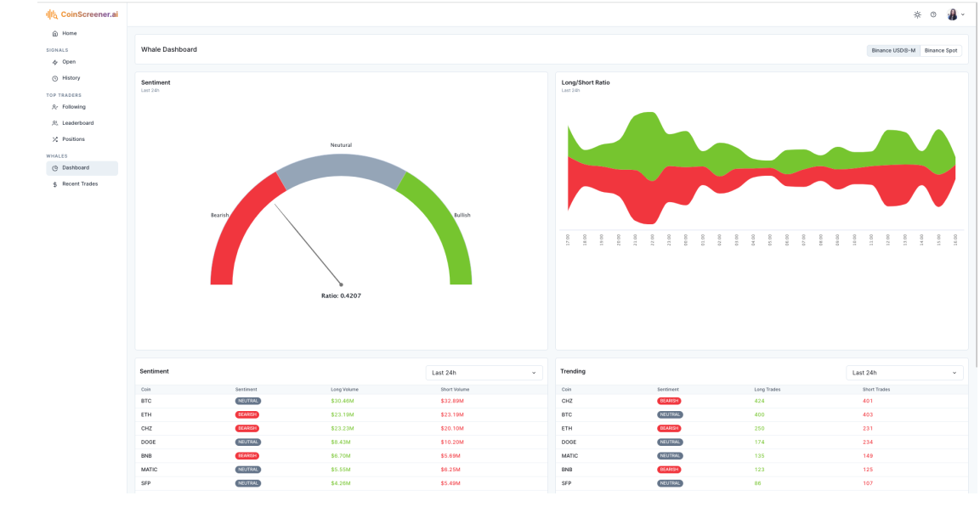Click the NEUTRAL badge for BTC in Sentiment table

[x=248, y=401]
